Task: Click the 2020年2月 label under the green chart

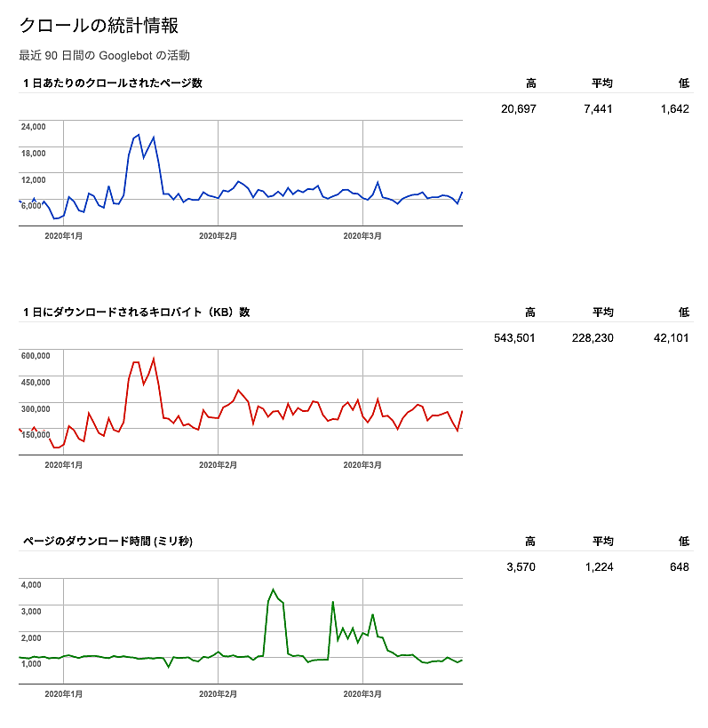Action: (x=218, y=693)
